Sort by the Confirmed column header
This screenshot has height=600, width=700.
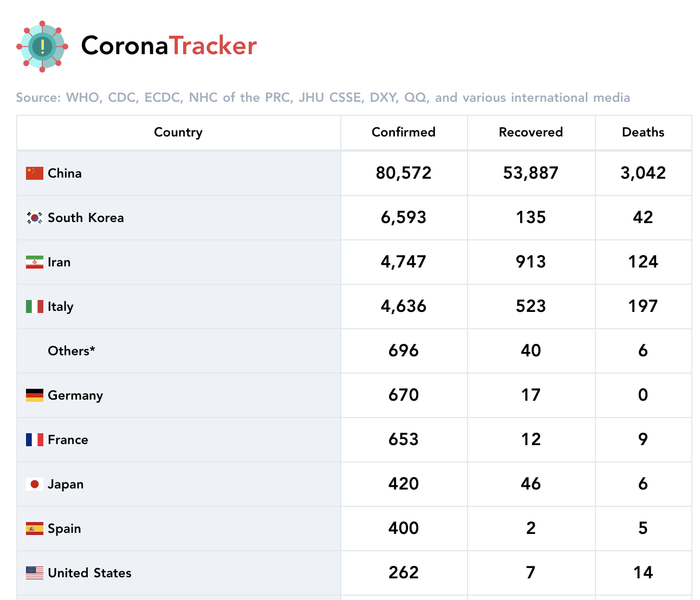[404, 132]
